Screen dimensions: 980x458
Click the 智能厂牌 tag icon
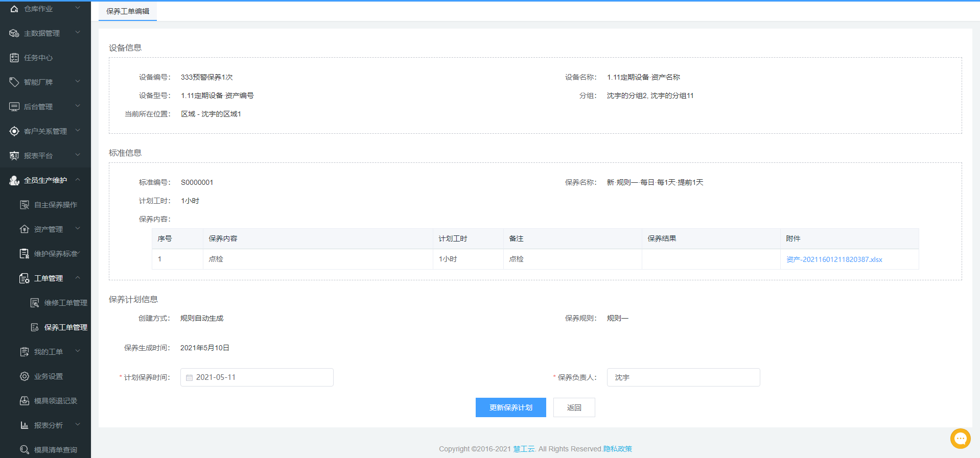14,82
